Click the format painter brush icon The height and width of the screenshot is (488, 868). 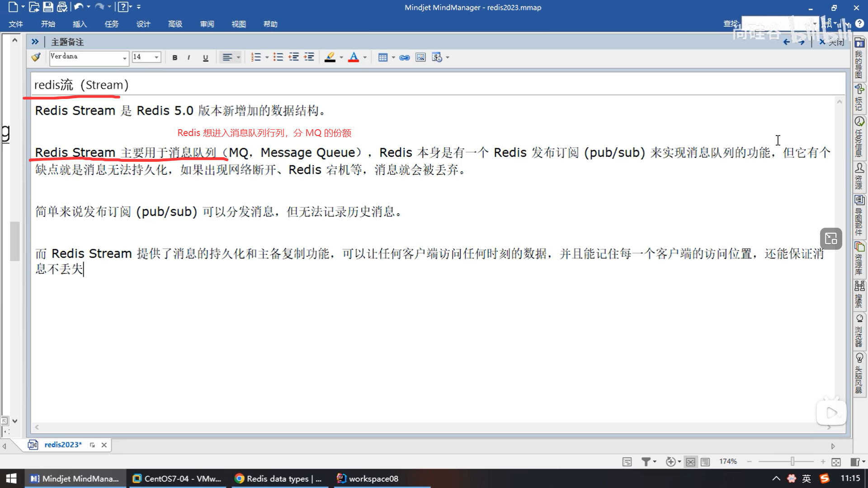pos(36,57)
